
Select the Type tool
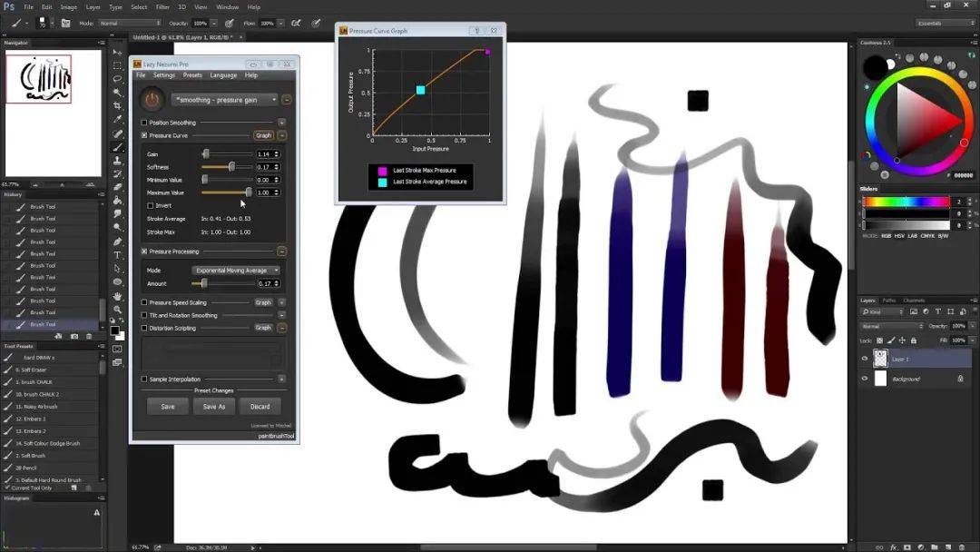[117, 256]
